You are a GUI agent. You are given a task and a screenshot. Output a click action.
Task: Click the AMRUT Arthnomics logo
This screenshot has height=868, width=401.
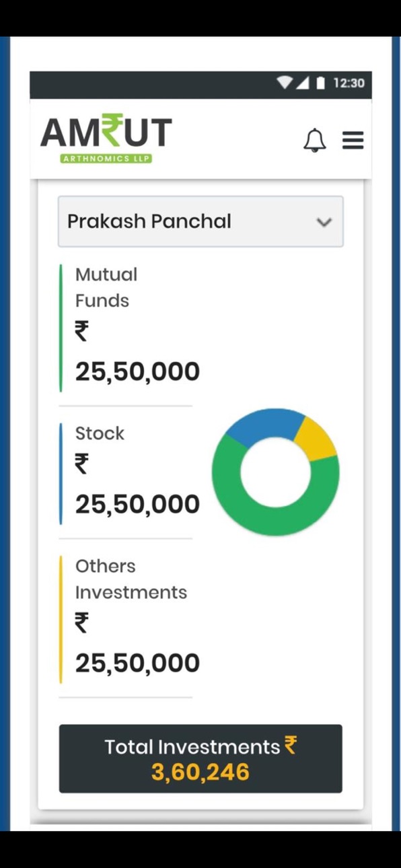pyautogui.click(x=106, y=139)
